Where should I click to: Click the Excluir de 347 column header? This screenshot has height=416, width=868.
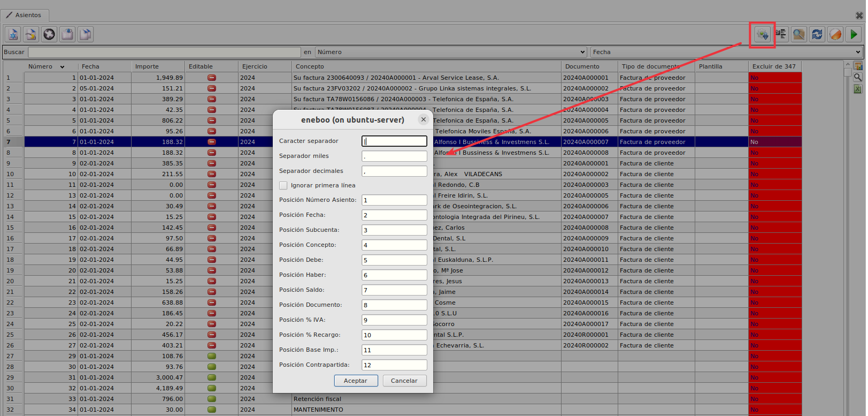(775, 66)
